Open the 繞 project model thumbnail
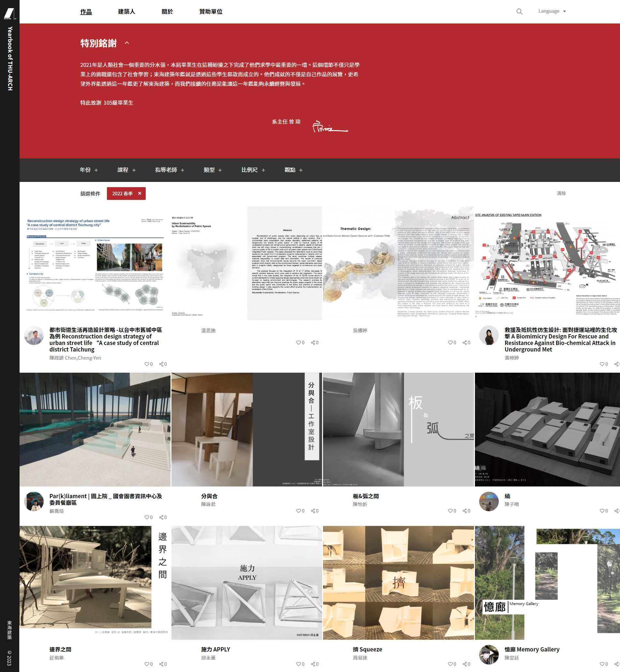Screen dimensions: 620x672 point(547,429)
